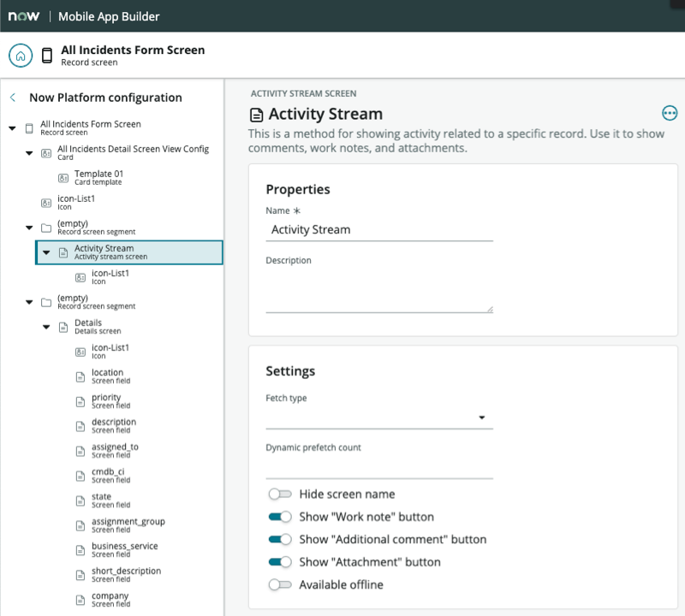This screenshot has width=685, height=616.
Task: Collapse the first (empty) Record screen segment
Action: pos(29,228)
